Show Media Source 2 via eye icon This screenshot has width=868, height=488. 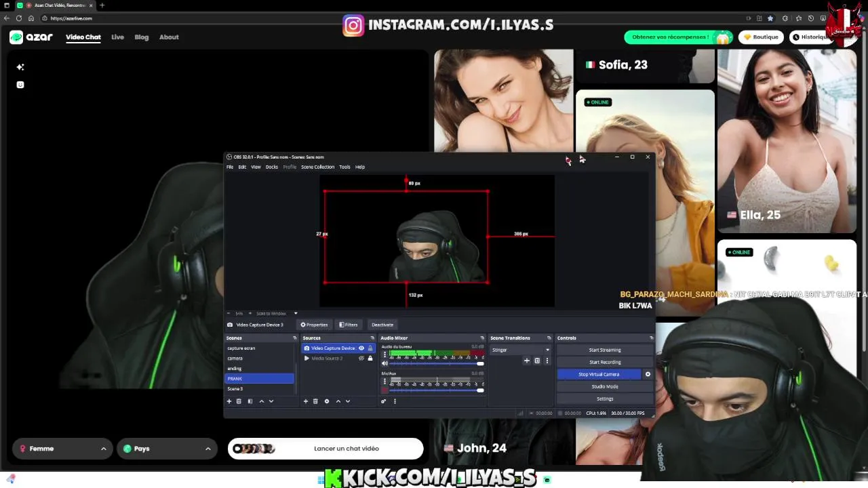point(361,359)
